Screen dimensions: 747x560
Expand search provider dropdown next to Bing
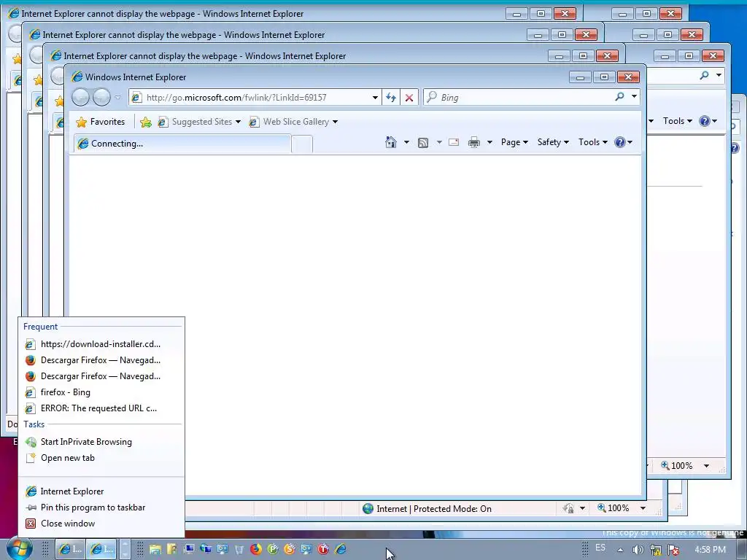point(634,97)
